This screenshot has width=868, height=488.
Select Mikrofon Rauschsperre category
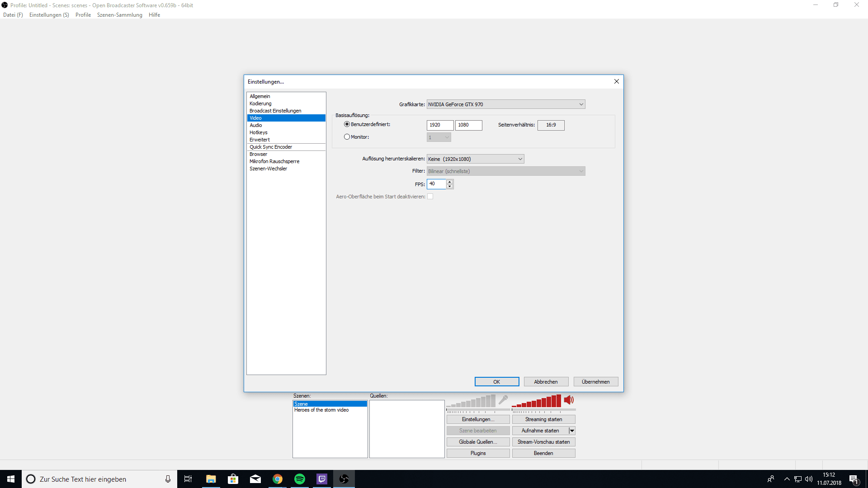[286, 161]
